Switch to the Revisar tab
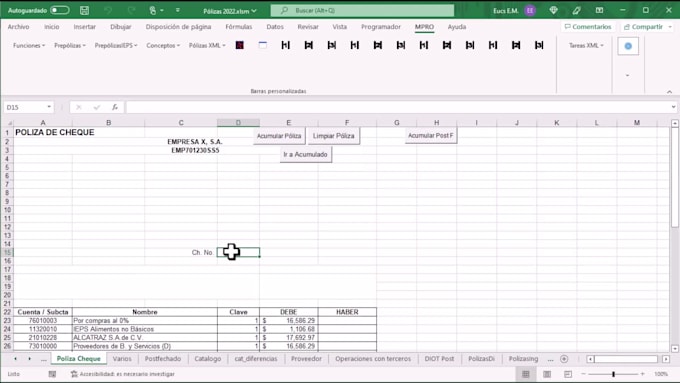The width and height of the screenshot is (680, 383). coord(308,27)
